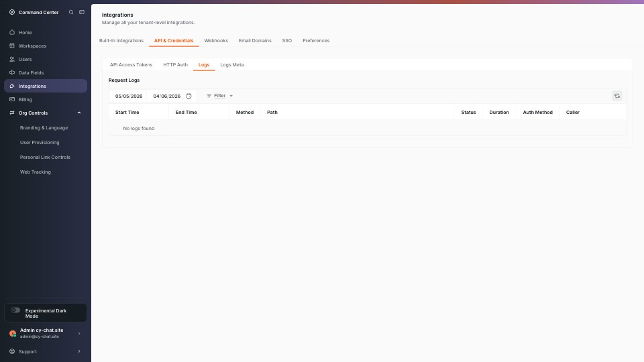Click the Billing card icon
The height and width of the screenshot is (362, 644).
point(12,99)
